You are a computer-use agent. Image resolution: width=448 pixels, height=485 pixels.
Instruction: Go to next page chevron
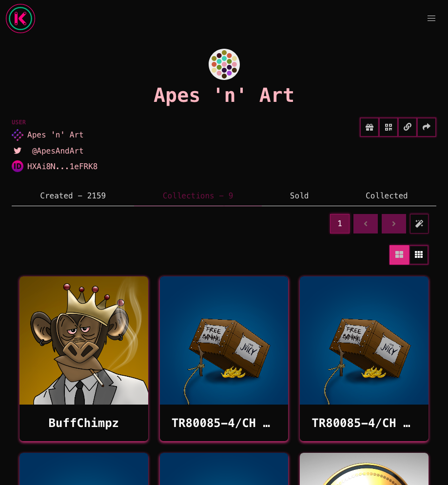coord(394,224)
